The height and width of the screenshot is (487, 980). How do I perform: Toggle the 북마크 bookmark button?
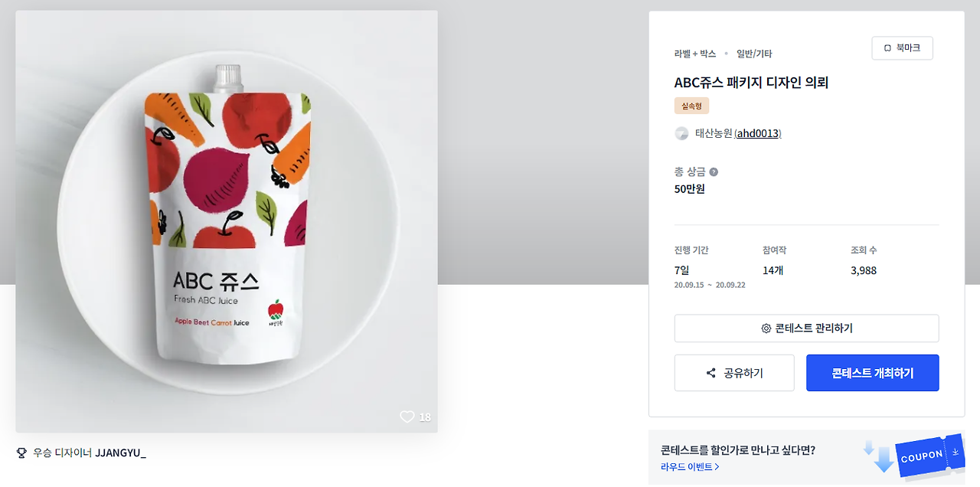pos(902,48)
